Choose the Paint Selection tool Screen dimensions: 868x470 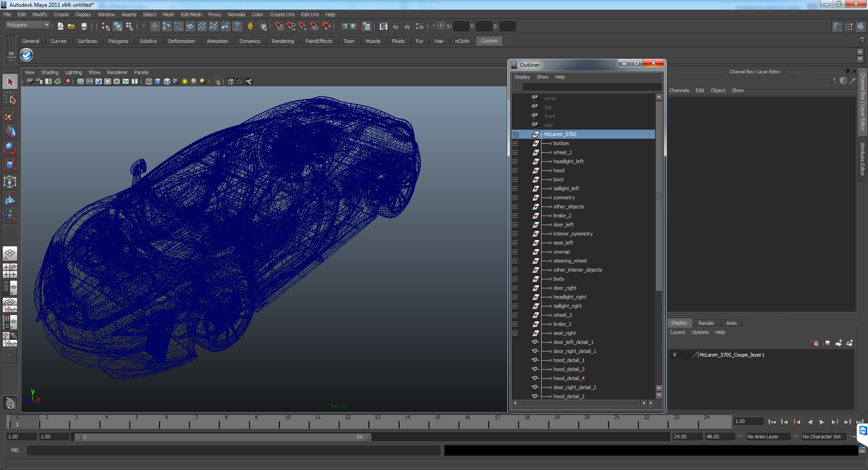(x=10, y=115)
